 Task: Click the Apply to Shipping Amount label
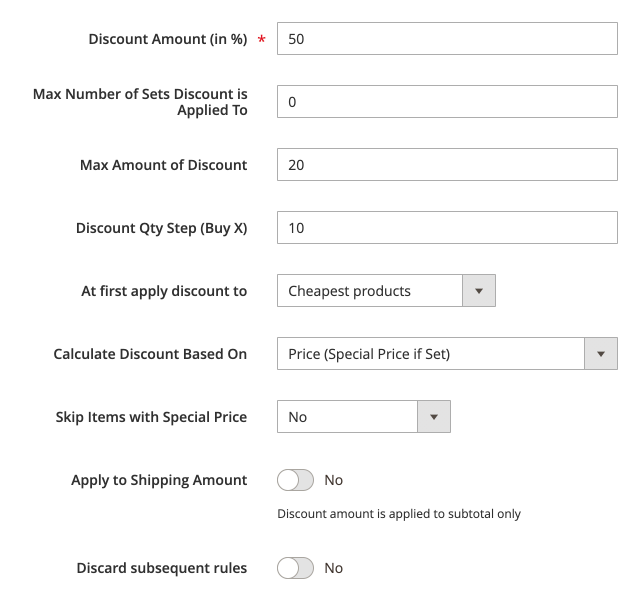pyautogui.click(x=159, y=480)
